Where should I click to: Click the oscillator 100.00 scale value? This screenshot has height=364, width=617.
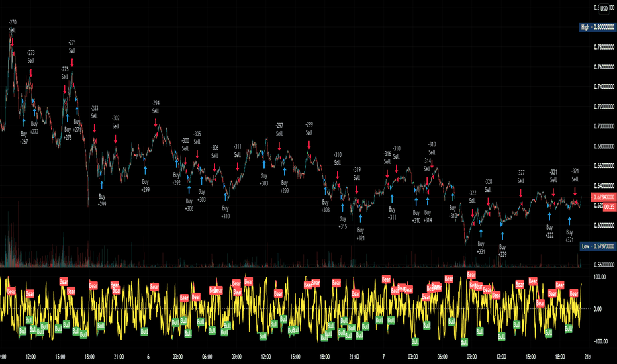[599, 277]
